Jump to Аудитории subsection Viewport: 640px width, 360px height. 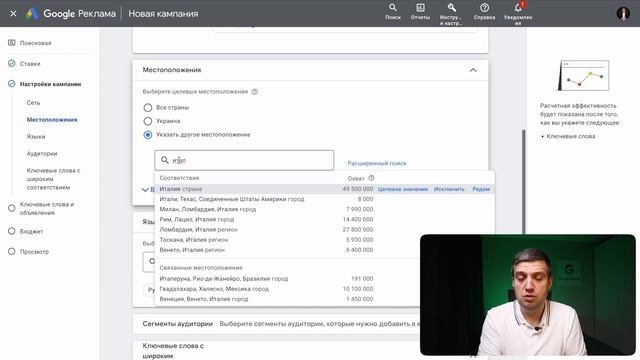(x=42, y=153)
